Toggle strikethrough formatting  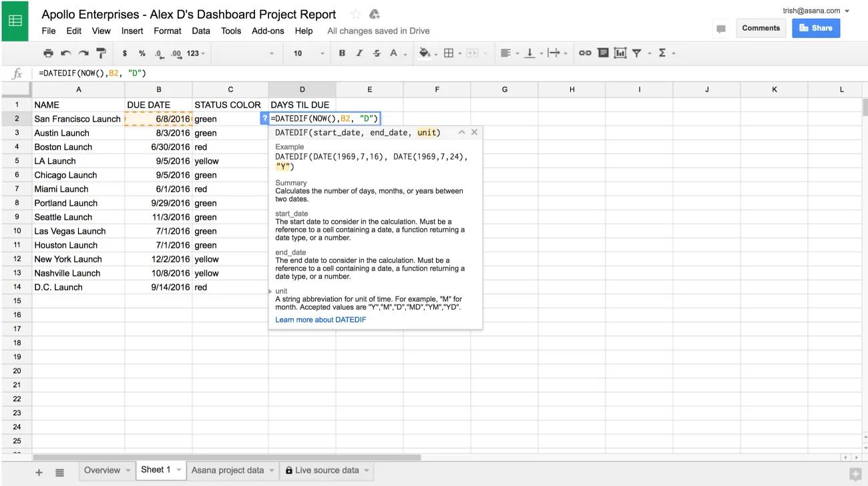tap(376, 53)
